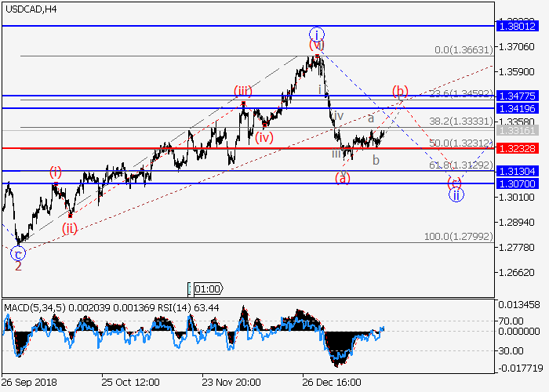Image resolution: width=549 pixels, height=392 pixels.
Task: Click the gray 1.33161 current price tag
Action: click(x=519, y=130)
